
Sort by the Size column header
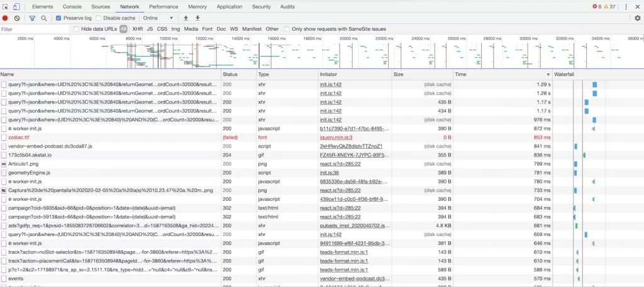423,75
